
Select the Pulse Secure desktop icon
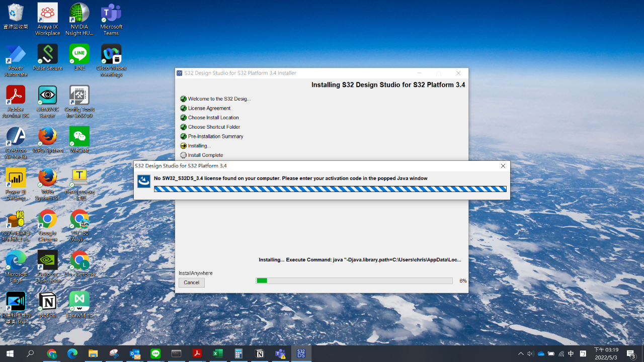47,57
